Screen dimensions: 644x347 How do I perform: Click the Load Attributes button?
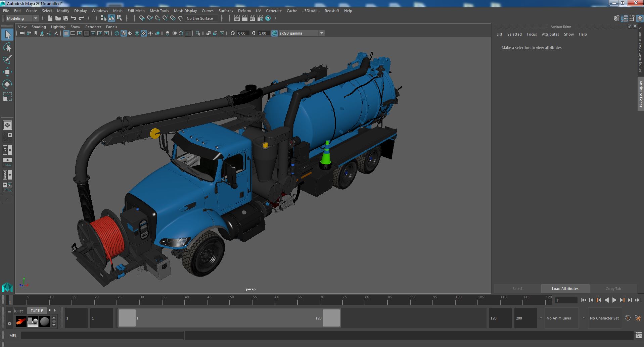pos(565,289)
